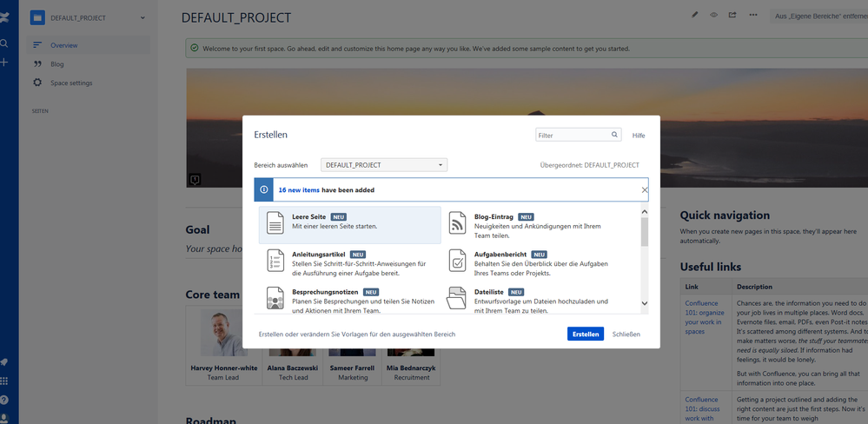Image resolution: width=868 pixels, height=424 pixels.
Task: Click the Confluence logo in the sidebar
Action: point(4,18)
